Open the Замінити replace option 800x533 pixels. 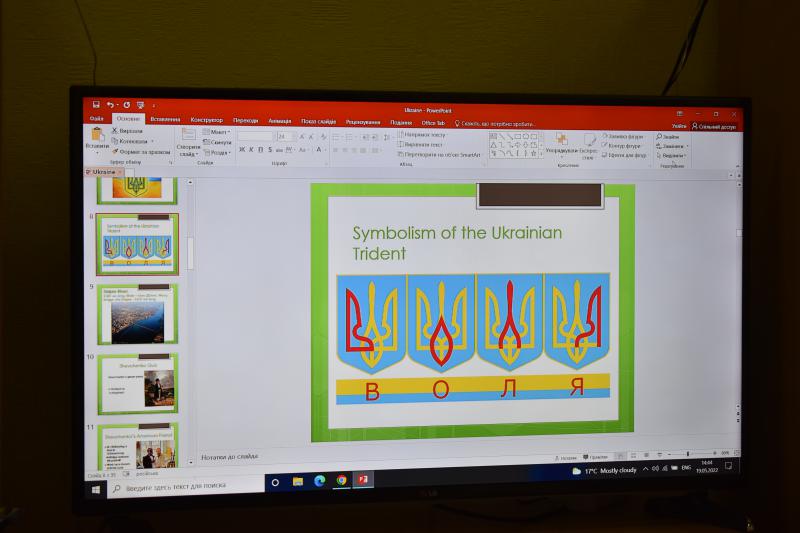coord(672,146)
